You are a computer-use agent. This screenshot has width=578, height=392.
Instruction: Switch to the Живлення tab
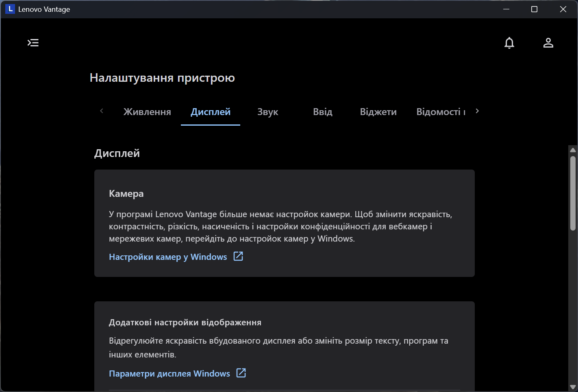tap(147, 112)
